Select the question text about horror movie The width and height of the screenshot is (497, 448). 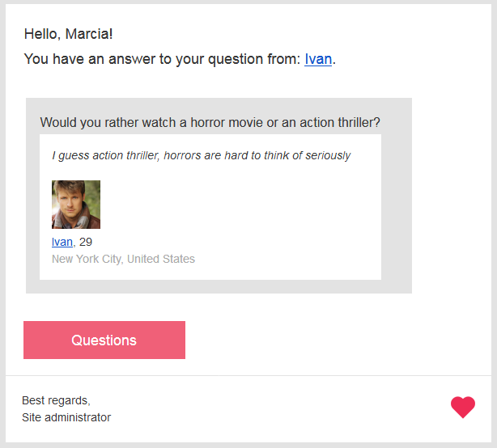pyautogui.click(x=210, y=123)
